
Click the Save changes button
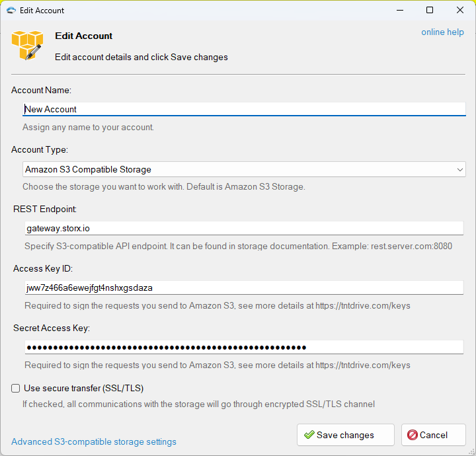[x=346, y=435]
